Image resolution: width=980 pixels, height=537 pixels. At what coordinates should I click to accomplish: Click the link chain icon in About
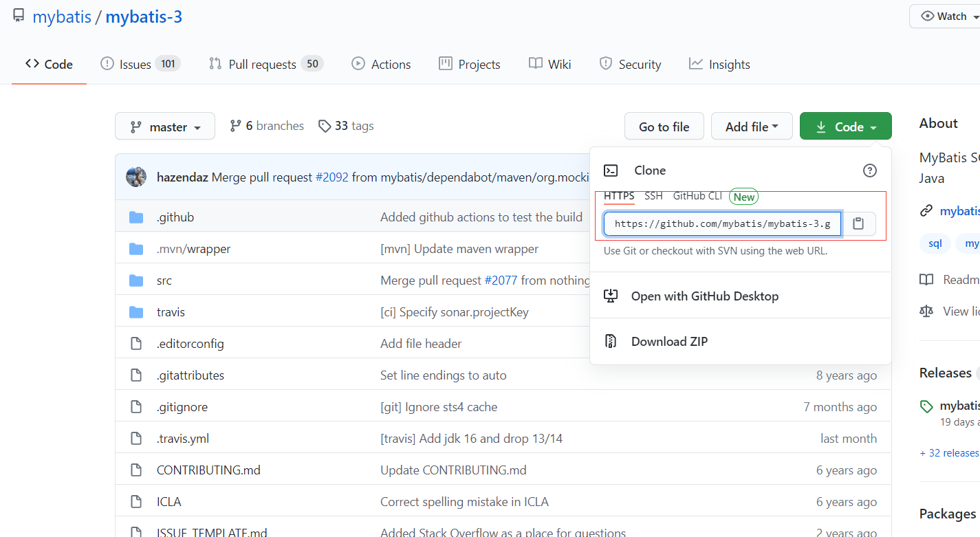926,211
